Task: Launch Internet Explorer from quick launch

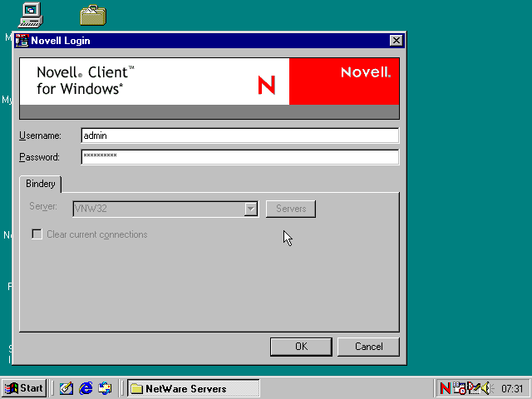Action: coord(86,388)
